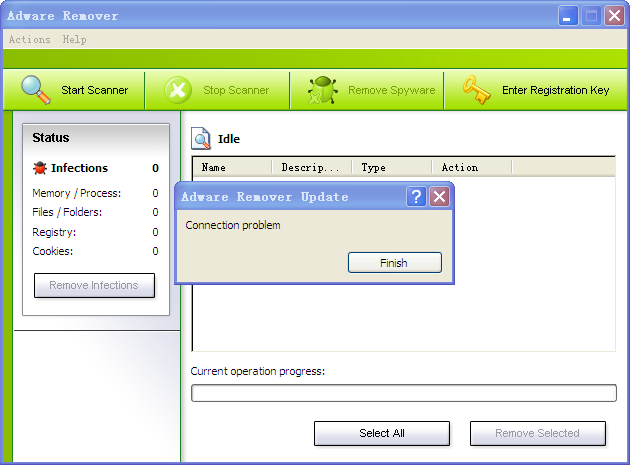Viewport: 630px width, 465px height.
Task: Sort list by Name column header
Action: tap(231, 167)
